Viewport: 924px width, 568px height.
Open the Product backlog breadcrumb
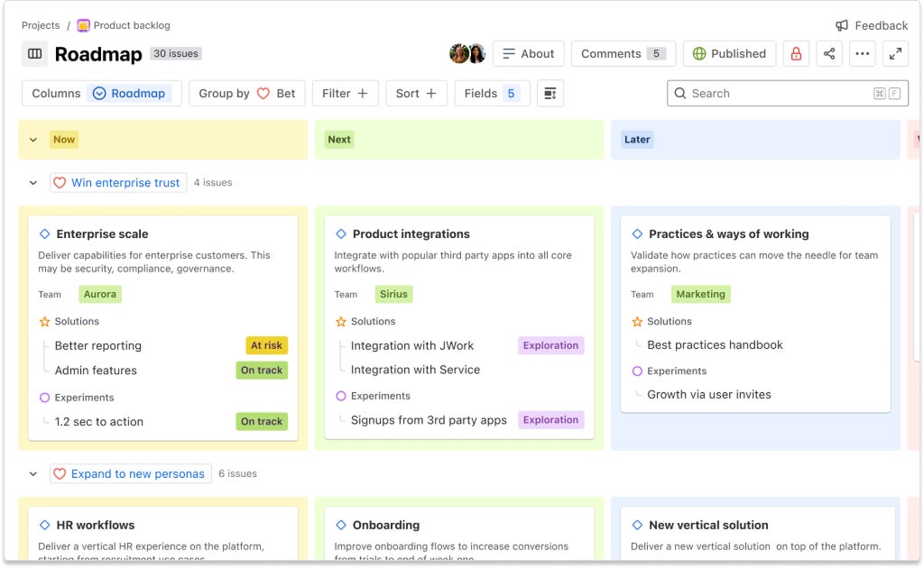click(x=131, y=25)
